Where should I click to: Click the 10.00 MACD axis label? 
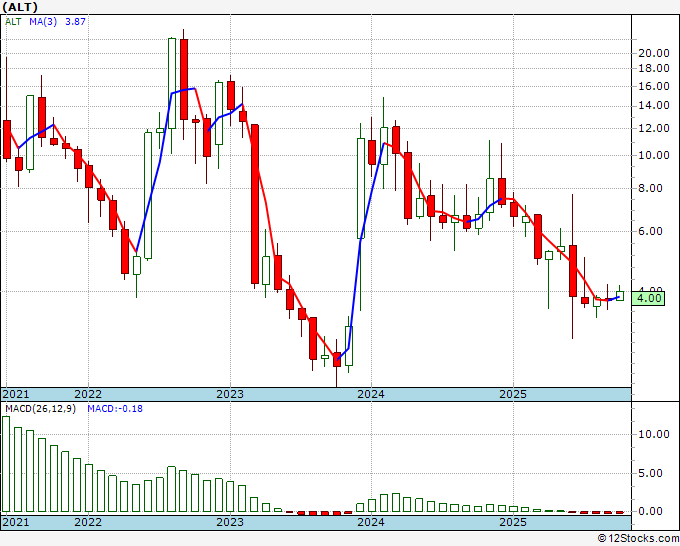[x=654, y=434]
